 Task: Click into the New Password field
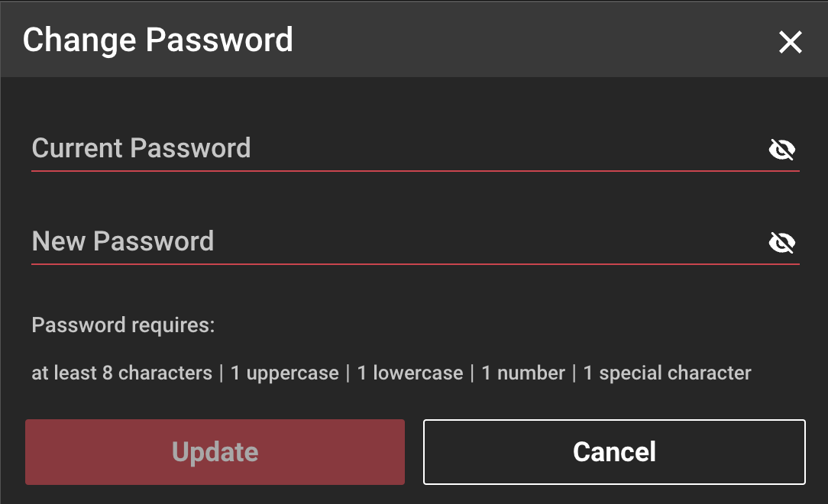click(382, 241)
